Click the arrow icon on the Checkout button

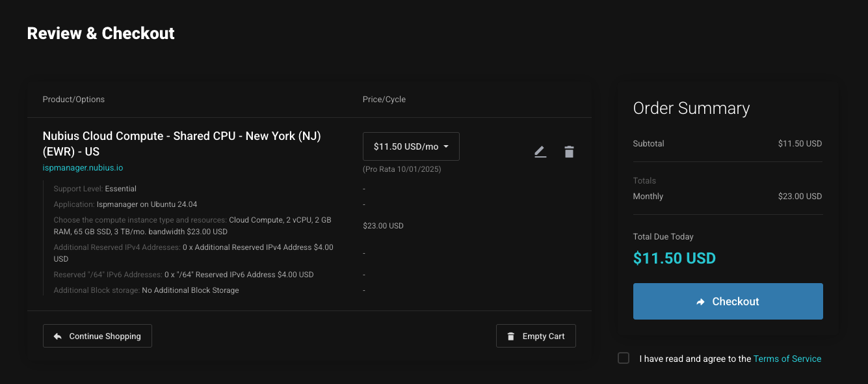pyautogui.click(x=700, y=302)
